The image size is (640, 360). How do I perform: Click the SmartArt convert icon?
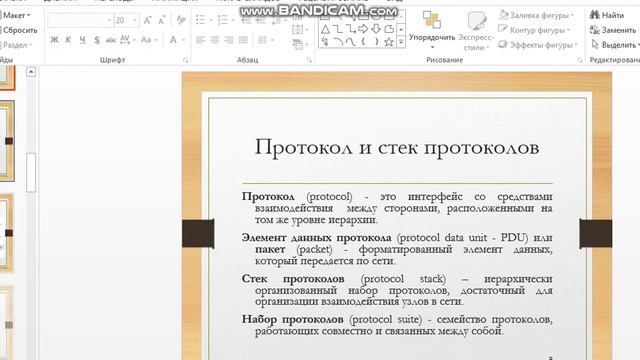tap(298, 44)
